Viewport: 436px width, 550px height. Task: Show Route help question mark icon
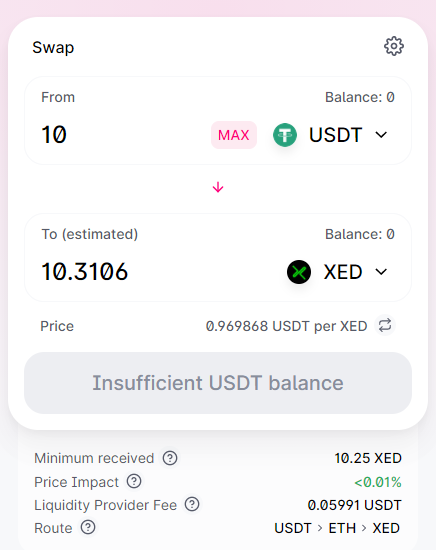88,527
